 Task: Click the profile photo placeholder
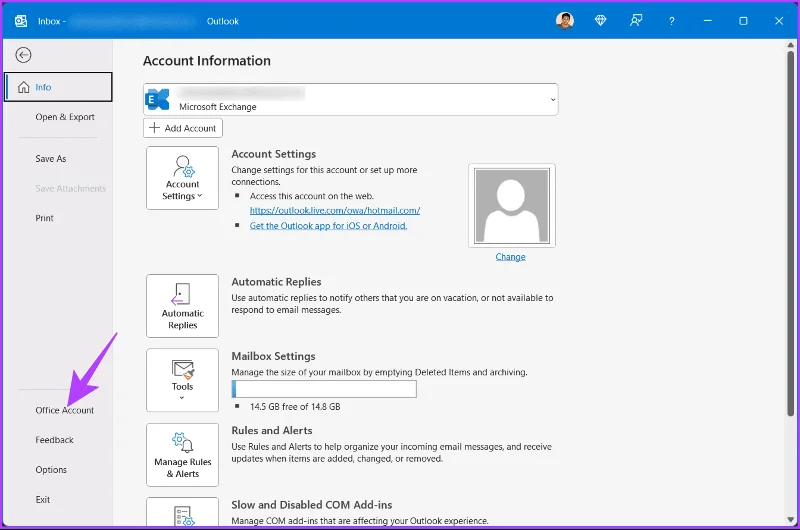(512, 206)
